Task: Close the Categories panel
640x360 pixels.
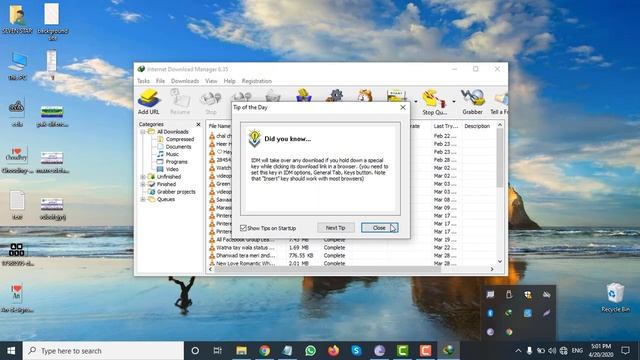Action: coord(198,124)
